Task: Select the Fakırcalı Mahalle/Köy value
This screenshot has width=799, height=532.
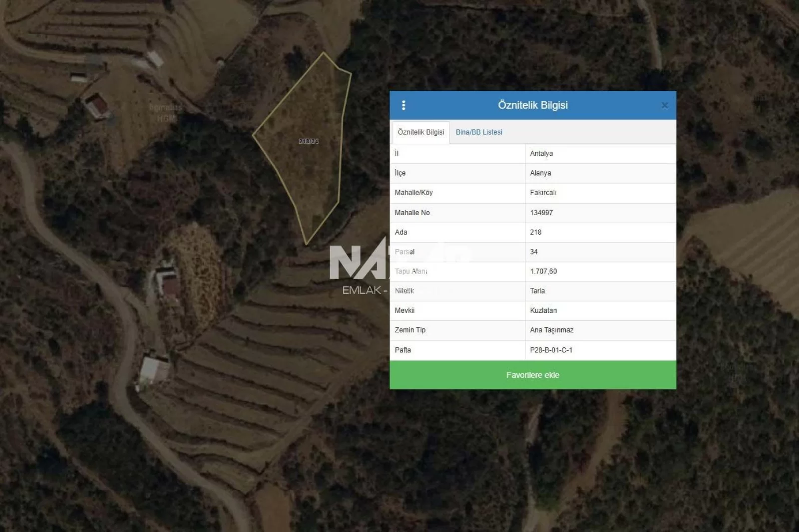Action: pyautogui.click(x=543, y=193)
